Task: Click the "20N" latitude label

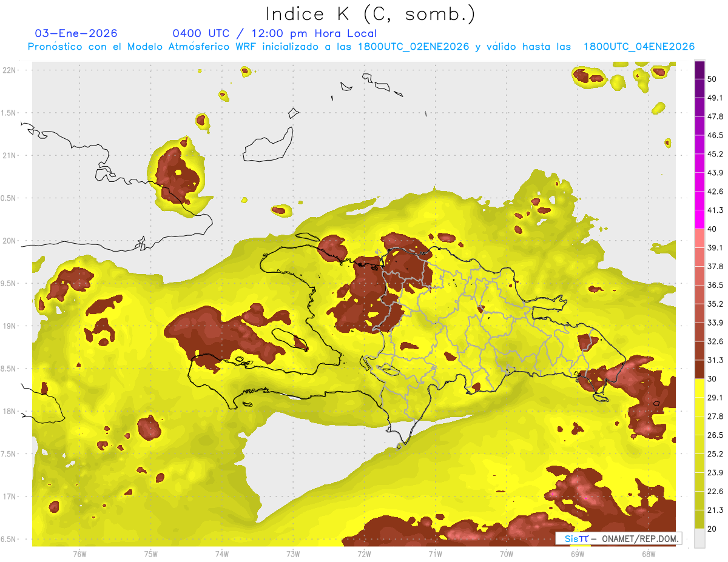Action: point(9,241)
